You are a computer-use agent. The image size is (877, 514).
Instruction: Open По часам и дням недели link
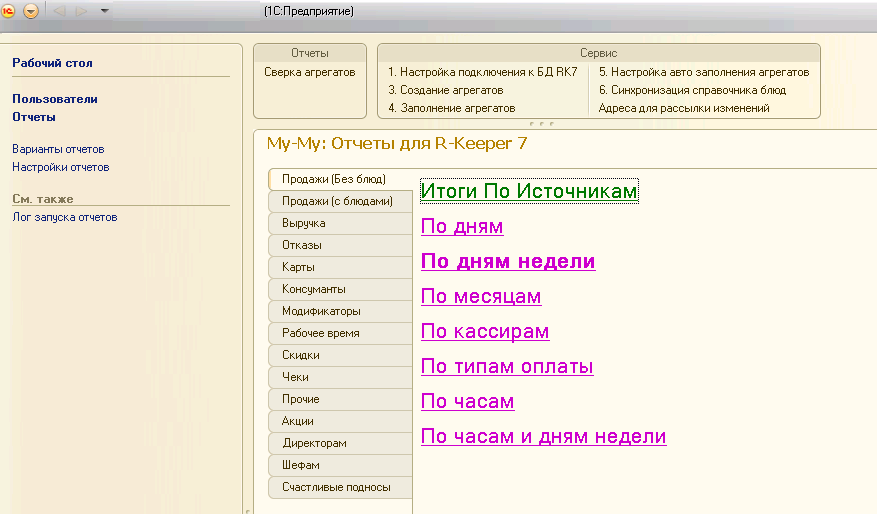[x=543, y=436]
